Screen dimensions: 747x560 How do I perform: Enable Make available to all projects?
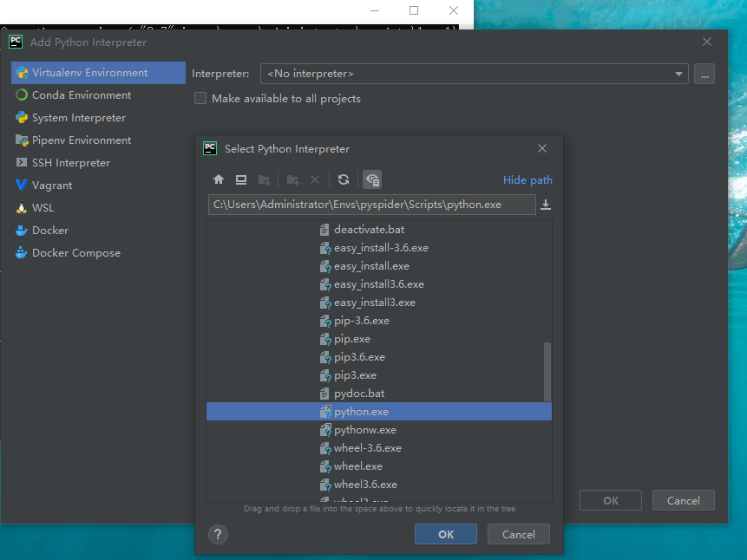200,99
